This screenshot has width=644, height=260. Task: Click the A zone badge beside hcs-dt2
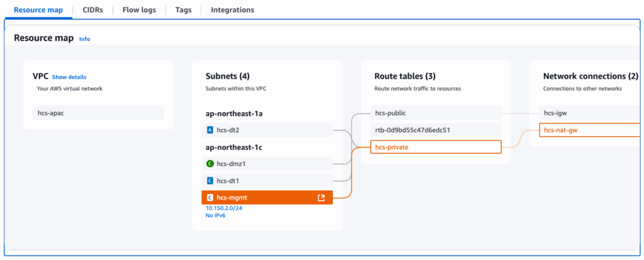click(x=210, y=130)
